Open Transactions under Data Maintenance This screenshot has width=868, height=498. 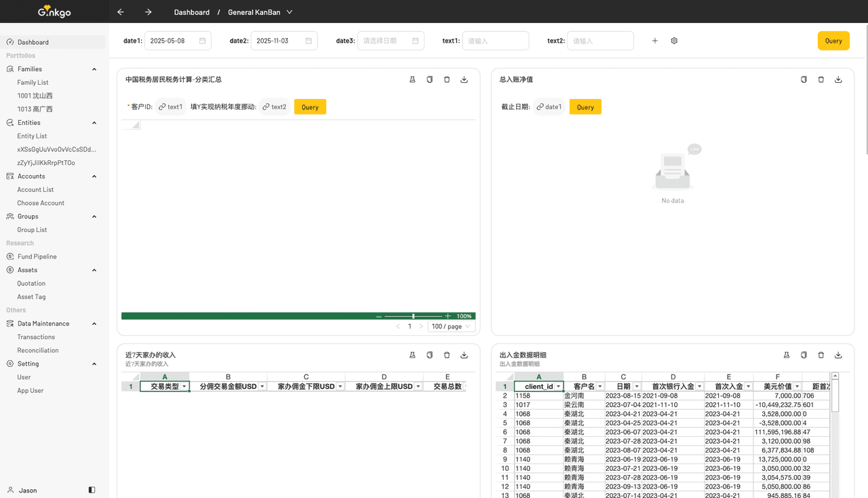tap(36, 337)
